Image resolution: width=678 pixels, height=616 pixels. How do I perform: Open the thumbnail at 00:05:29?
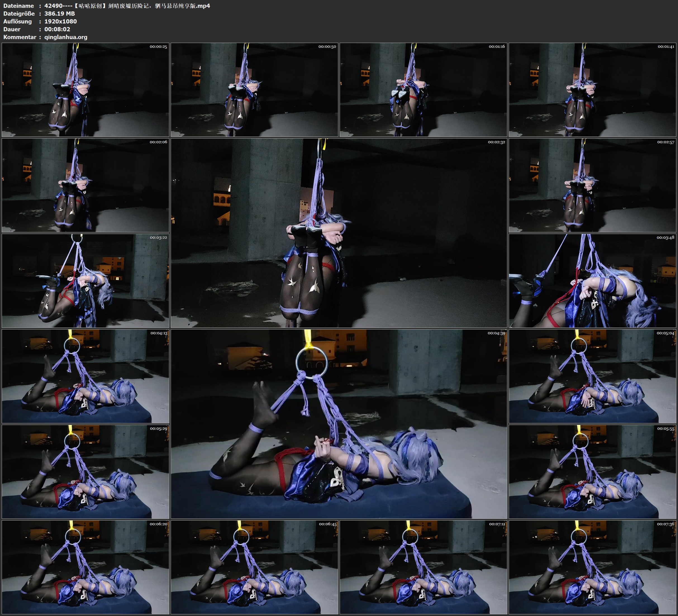coord(85,472)
